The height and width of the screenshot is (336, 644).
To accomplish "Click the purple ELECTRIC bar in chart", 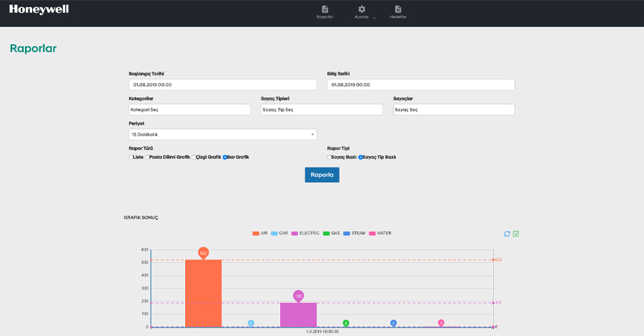I will (x=299, y=315).
